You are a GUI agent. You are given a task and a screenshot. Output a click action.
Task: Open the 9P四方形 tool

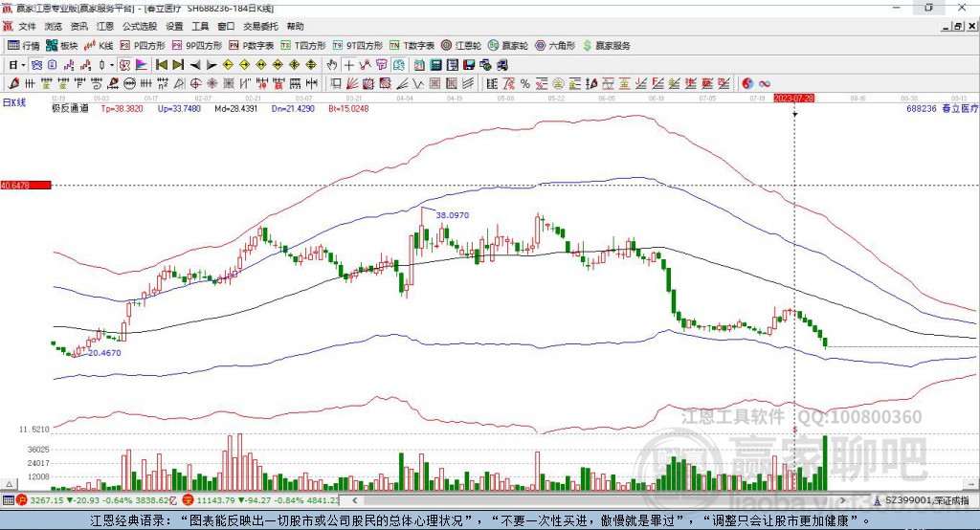[x=197, y=46]
